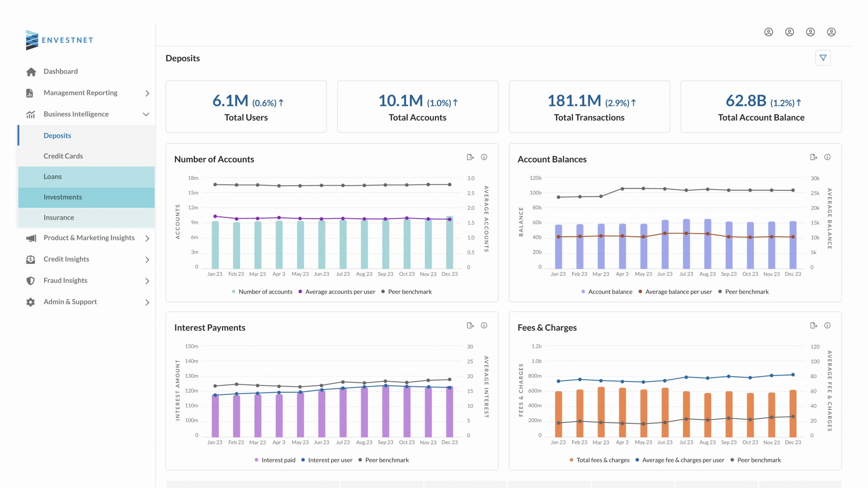
Task: Select Loans in the sidebar
Action: (86, 177)
